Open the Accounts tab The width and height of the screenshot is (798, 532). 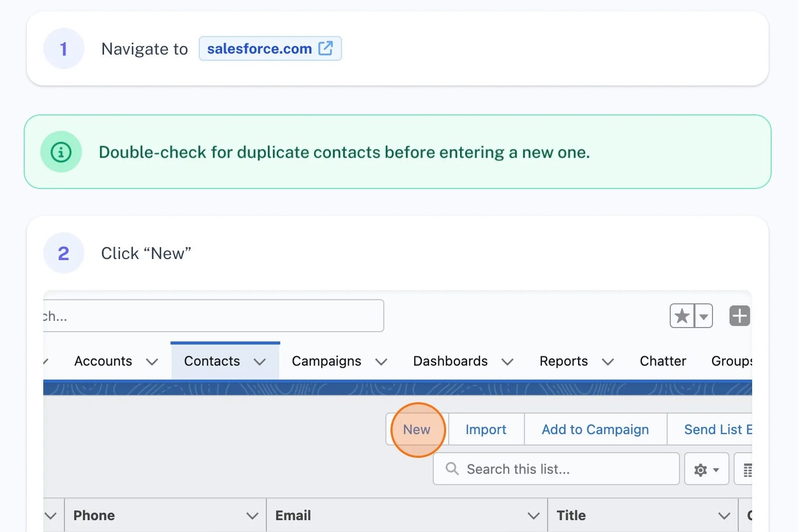tap(103, 361)
